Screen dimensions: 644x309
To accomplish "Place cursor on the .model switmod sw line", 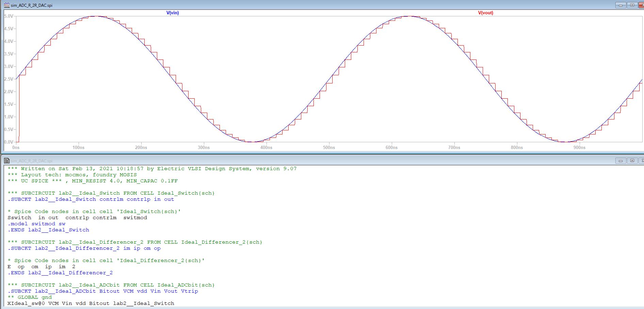I will coord(36,224).
